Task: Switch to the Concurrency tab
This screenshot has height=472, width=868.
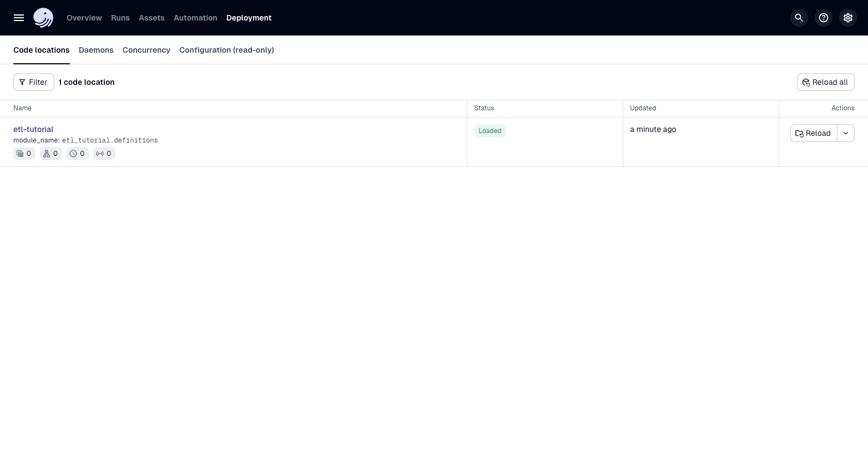Action: pyautogui.click(x=147, y=50)
